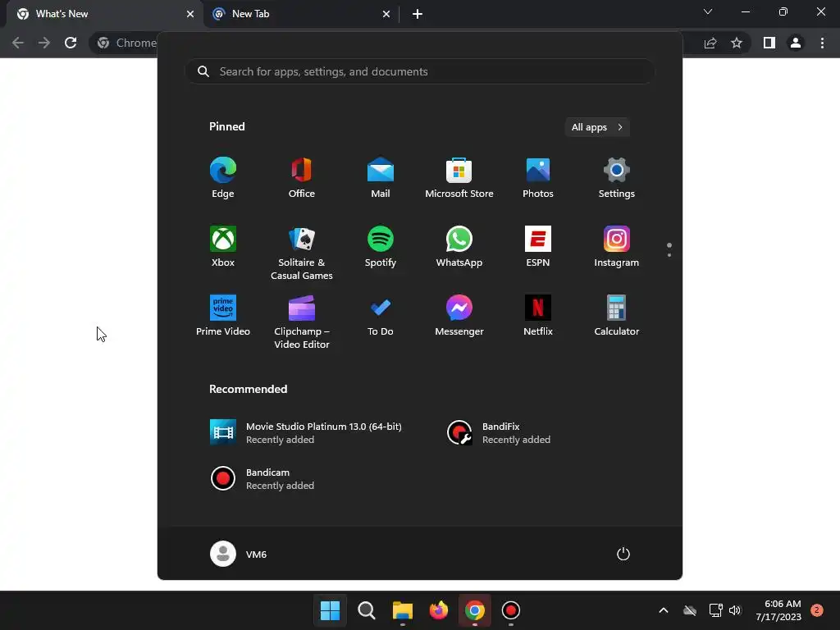This screenshot has width=840, height=630.
Task: Click the Chrome address bar
Action: point(419,43)
